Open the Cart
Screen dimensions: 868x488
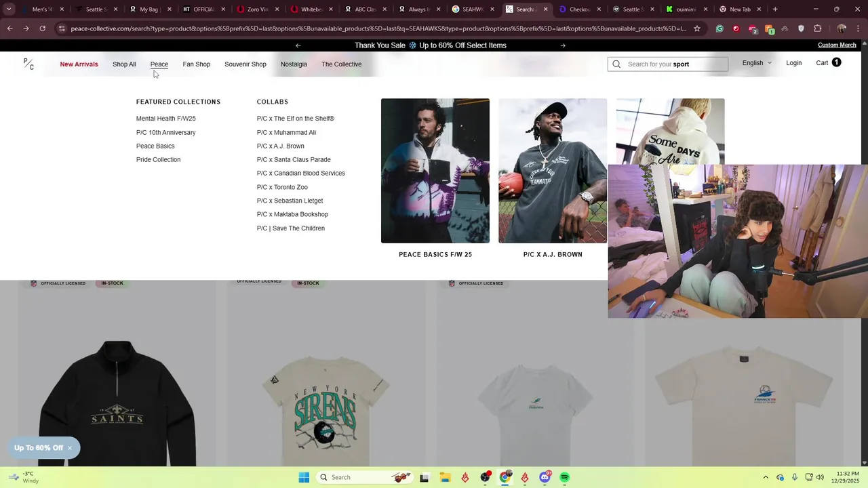click(828, 62)
